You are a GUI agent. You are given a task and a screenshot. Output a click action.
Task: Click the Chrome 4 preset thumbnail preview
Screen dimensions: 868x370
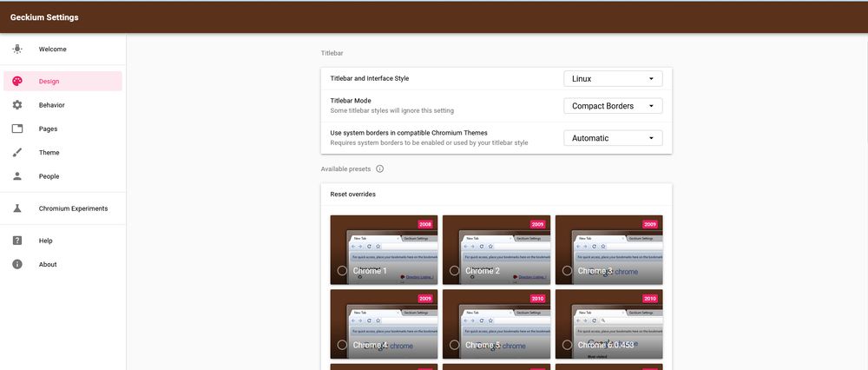click(x=385, y=324)
